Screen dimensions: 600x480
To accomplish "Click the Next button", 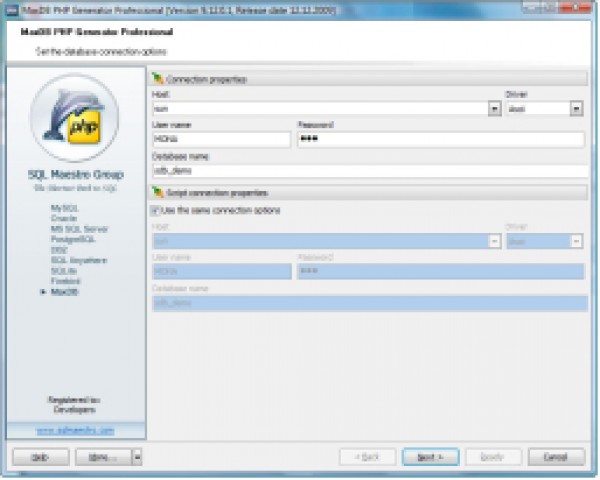I will [430, 457].
